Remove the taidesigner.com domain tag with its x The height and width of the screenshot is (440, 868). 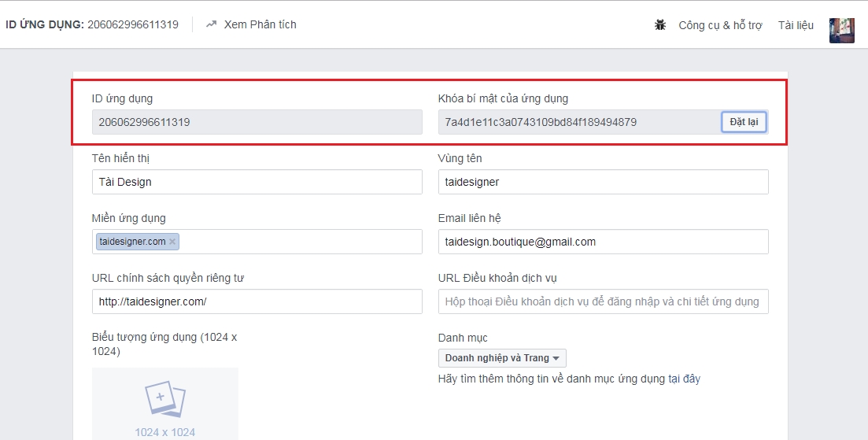(x=172, y=242)
